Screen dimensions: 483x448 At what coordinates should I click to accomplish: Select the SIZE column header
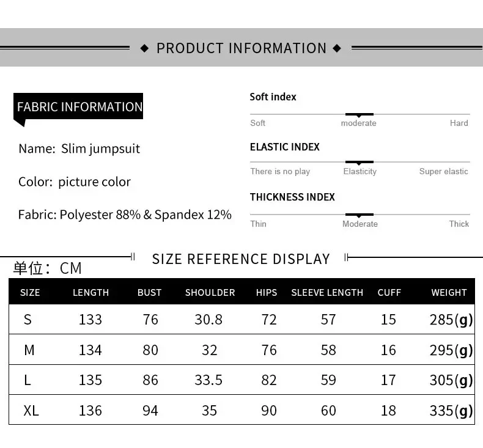click(30, 293)
